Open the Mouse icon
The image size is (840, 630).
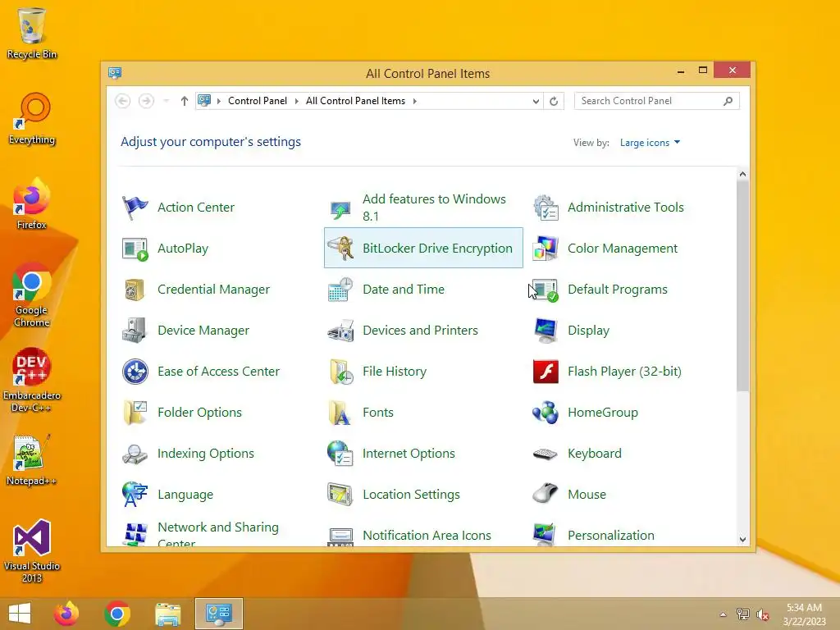546,493
